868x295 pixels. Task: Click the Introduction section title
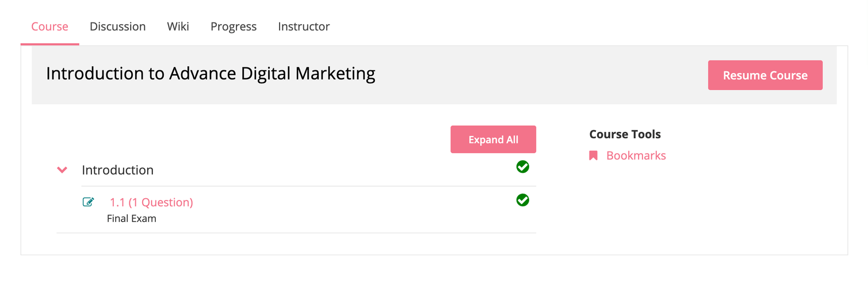point(117,170)
